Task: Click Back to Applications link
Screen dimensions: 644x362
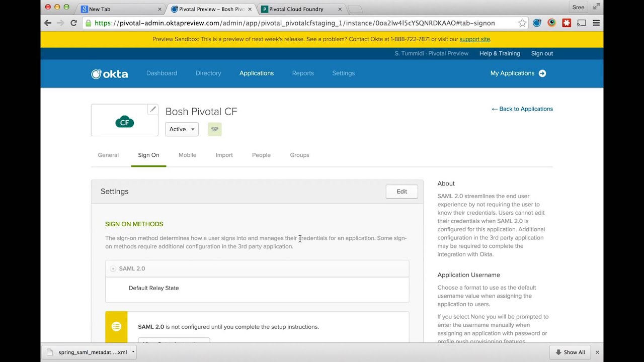Action: tap(522, 109)
